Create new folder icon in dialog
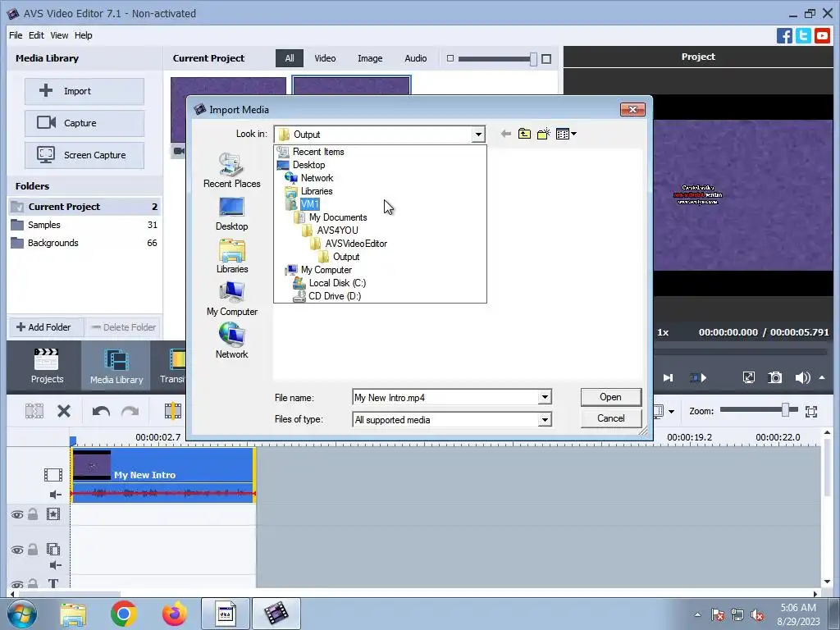Screen dimensions: 840x630 click(x=543, y=134)
